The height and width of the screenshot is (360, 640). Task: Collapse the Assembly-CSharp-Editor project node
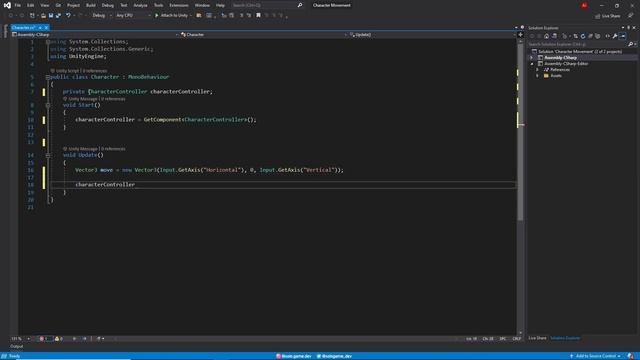click(x=532, y=64)
